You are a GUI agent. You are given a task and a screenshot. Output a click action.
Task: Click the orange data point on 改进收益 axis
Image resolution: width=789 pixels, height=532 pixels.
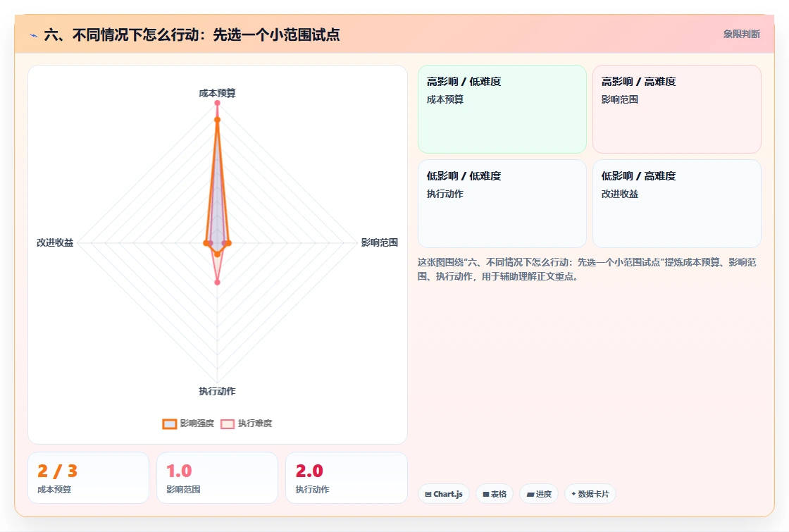tap(206, 243)
